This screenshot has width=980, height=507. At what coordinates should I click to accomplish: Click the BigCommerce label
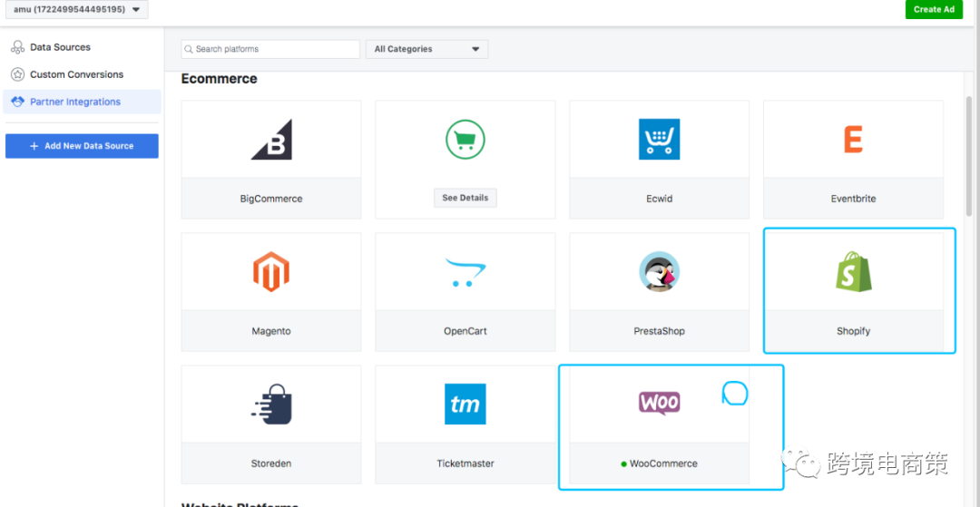(x=271, y=199)
